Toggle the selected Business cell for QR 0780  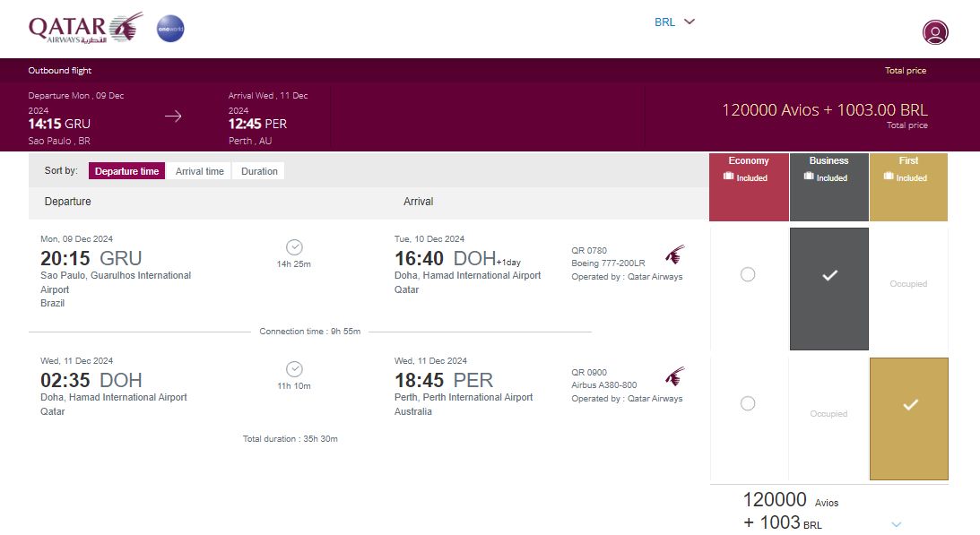[x=828, y=289]
